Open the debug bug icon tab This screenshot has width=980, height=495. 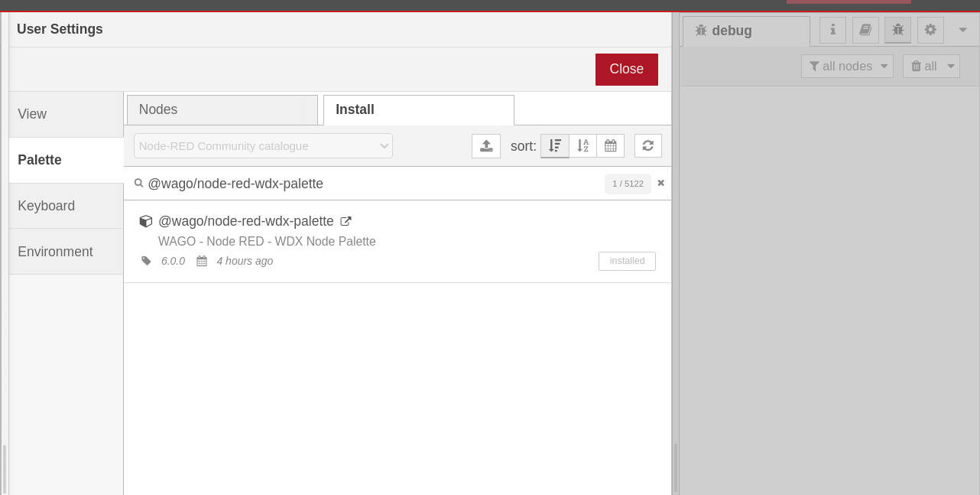[897, 30]
